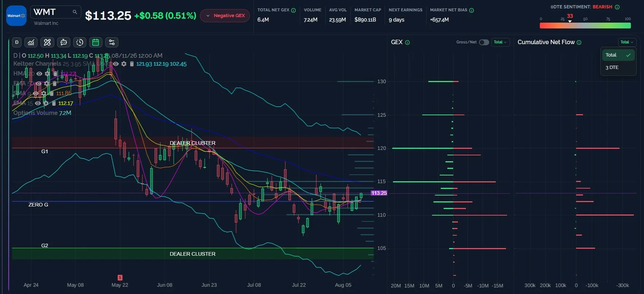Screen dimensions: 644x294
Task: Delete the EMA 50 indicator
Action: point(55,84)
